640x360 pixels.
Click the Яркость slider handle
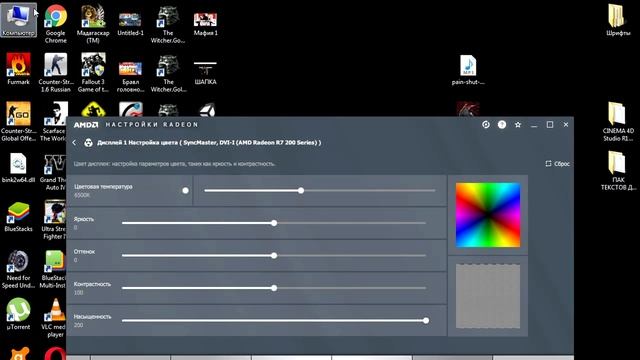coord(274,223)
